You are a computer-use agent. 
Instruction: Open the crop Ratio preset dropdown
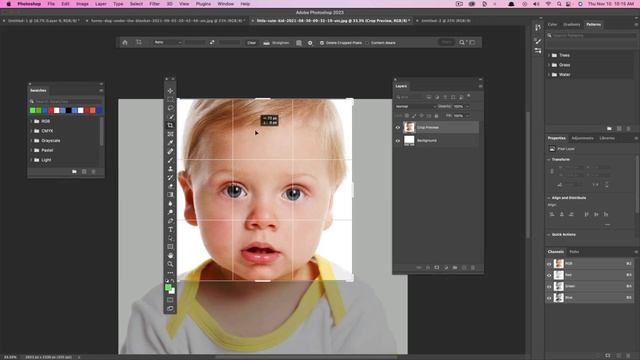tap(167, 42)
